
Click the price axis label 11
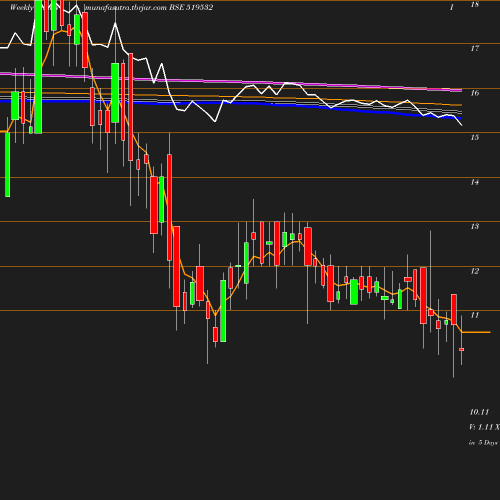(475, 315)
